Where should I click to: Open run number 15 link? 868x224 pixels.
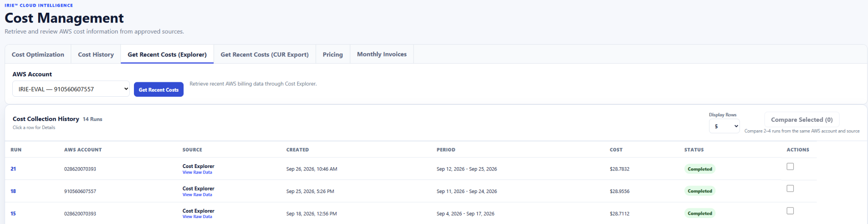[x=13, y=213]
